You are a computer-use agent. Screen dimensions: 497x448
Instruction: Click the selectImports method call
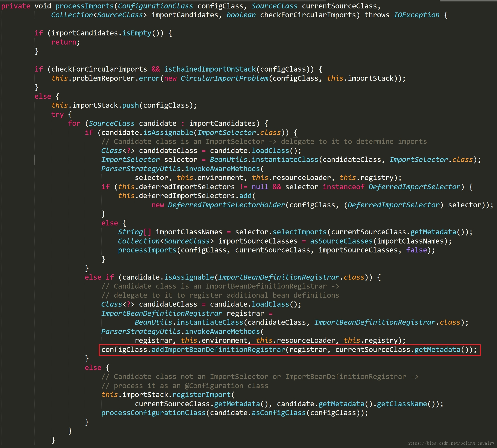[299, 232]
